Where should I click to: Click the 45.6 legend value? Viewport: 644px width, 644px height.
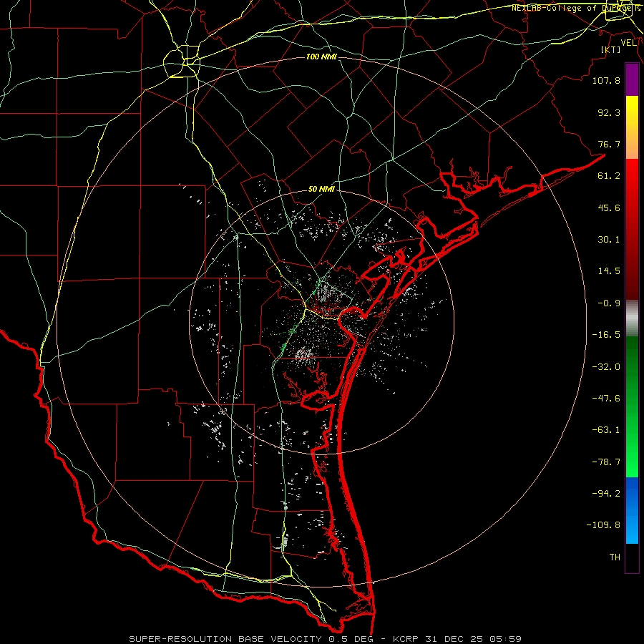[609, 208]
